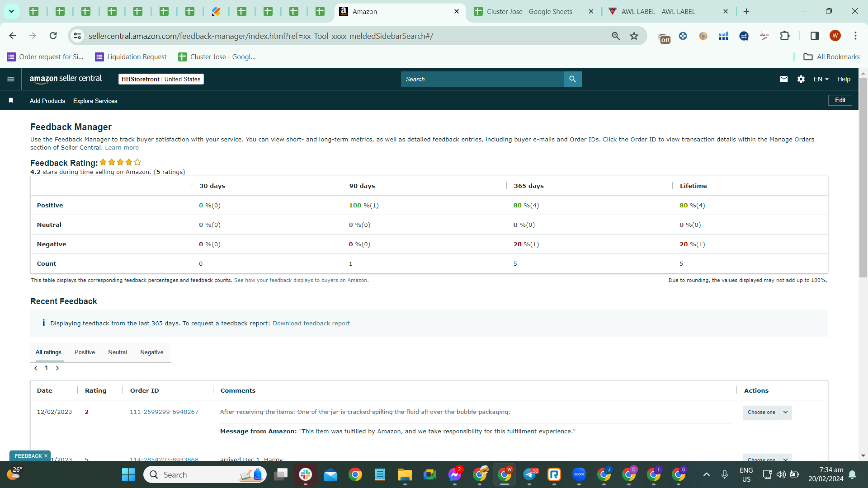Reload the Feedback Manager page

tap(53, 36)
